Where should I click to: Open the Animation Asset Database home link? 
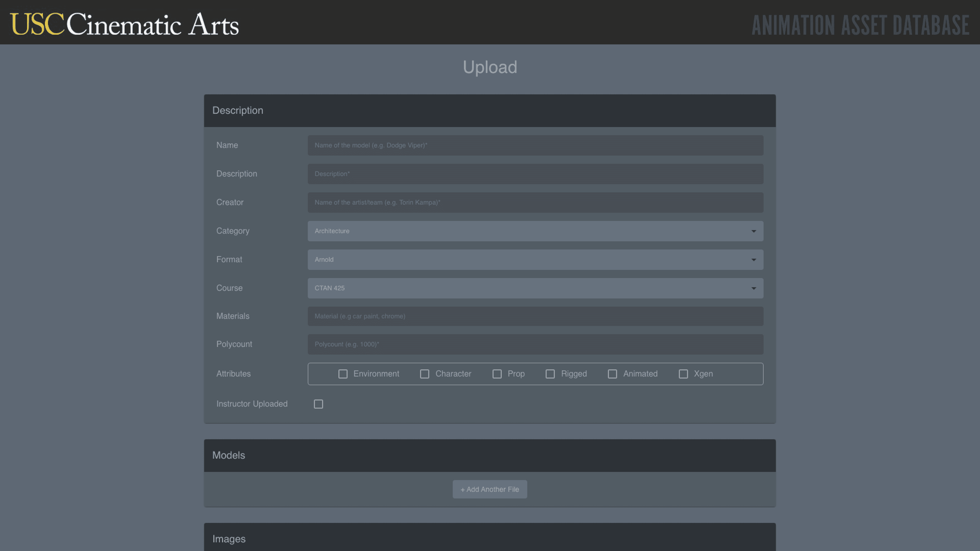861,25
